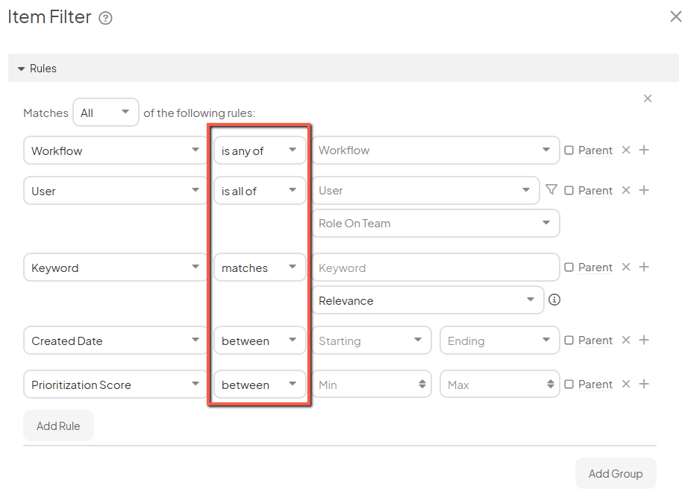The height and width of the screenshot is (503, 688).
Task: Click into the Keyword text field
Action: coord(434,267)
